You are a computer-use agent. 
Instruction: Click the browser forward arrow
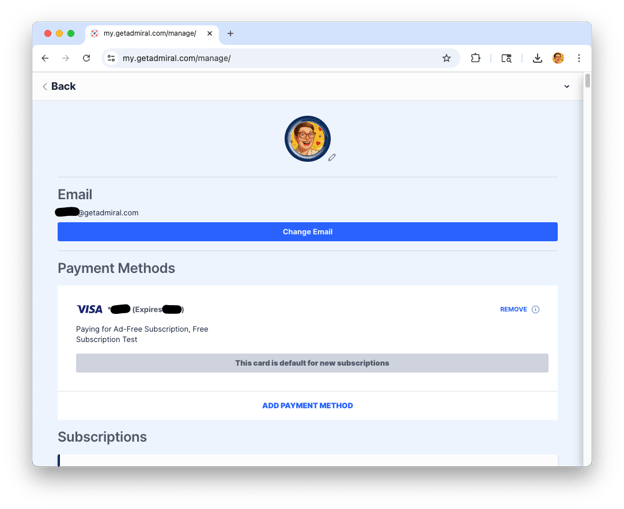[x=66, y=58]
